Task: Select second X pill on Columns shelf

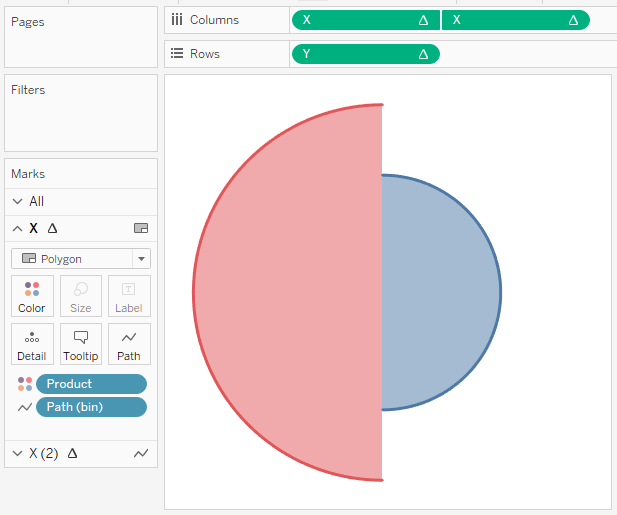Action: pyautogui.click(x=516, y=20)
